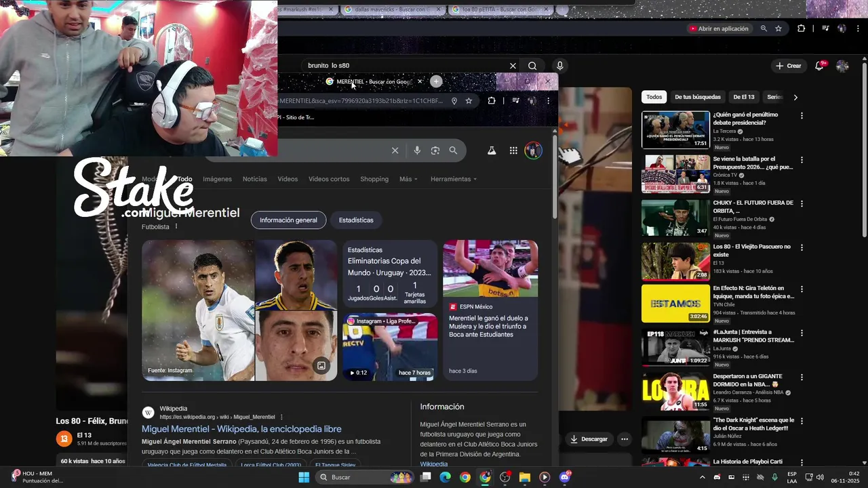868x488 pixels.
Task: Click taskbar Buscar search box
Action: pyautogui.click(x=366, y=477)
